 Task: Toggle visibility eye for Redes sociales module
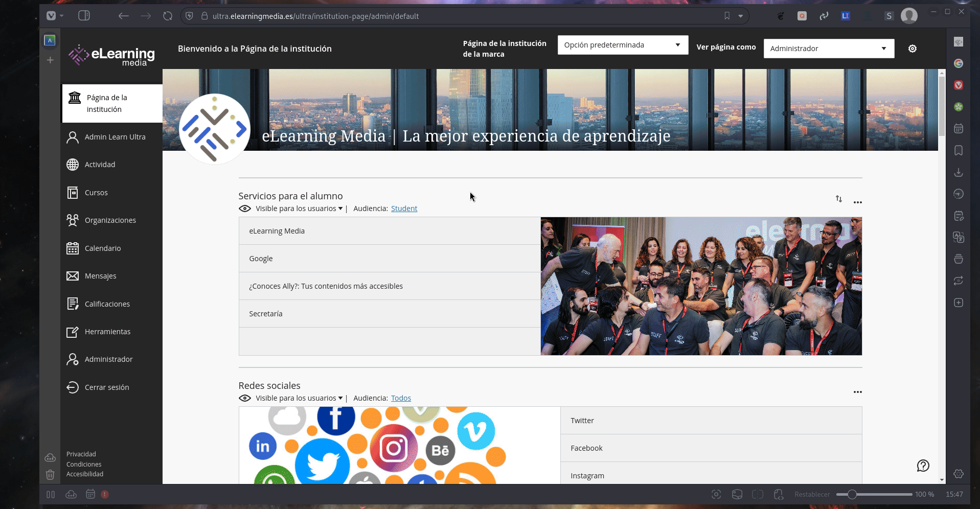point(245,398)
